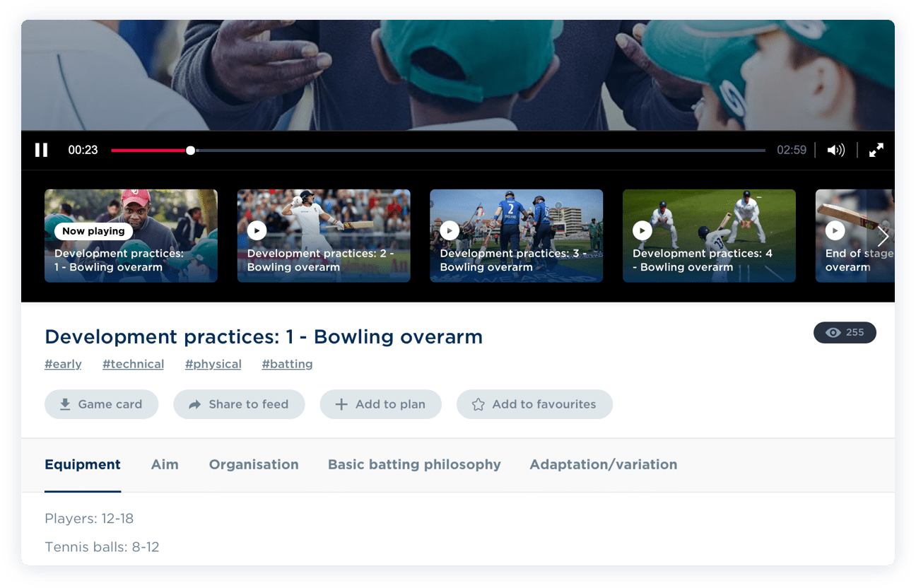Screen dimensions: 916x588
Task: Open the Organisation tab
Action: click(254, 464)
